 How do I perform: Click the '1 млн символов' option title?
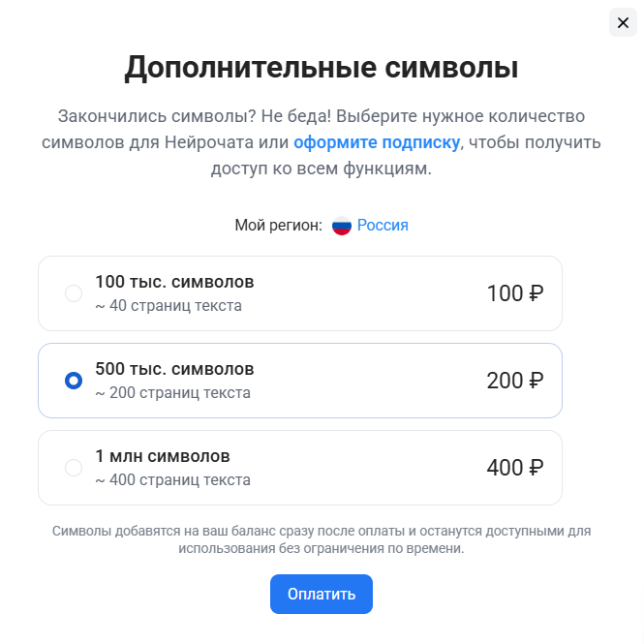click(x=163, y=456)
